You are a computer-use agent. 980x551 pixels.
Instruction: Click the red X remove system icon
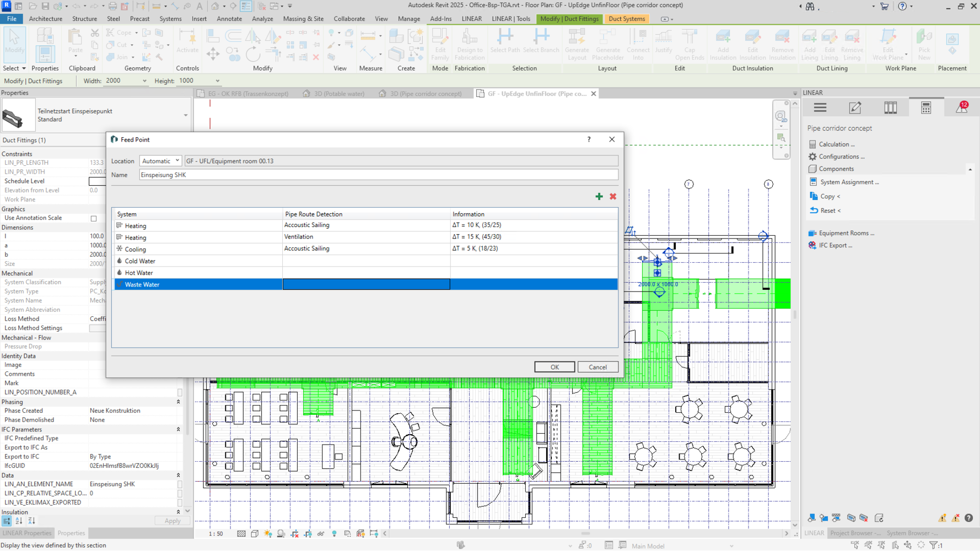click(613, 197)
